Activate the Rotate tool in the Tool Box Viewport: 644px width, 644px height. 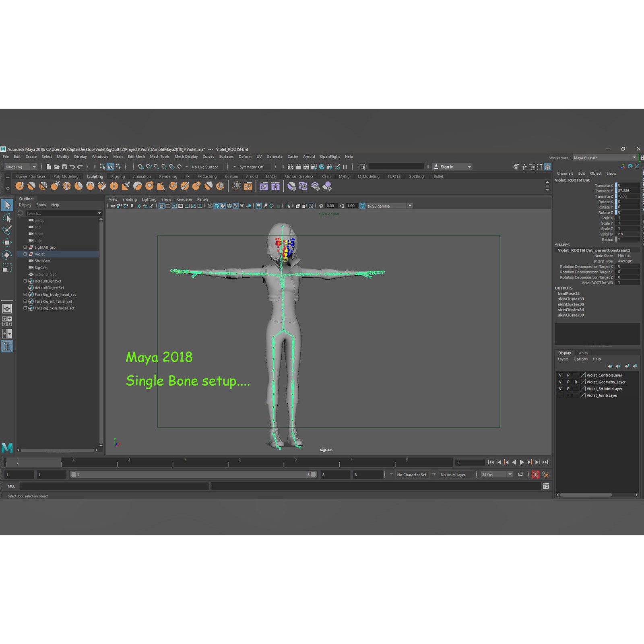click(x=7, y=255)
